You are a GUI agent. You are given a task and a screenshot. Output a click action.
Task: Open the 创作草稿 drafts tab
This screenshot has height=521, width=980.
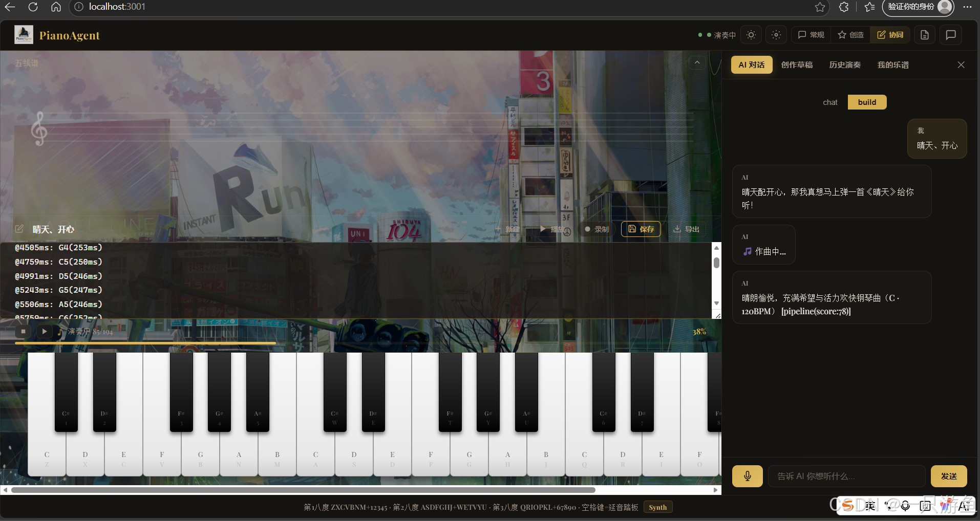click(x=797, y=65)
